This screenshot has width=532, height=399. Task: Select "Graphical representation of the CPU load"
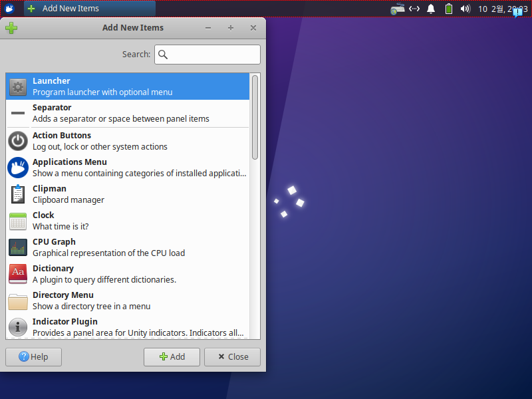click(108, 253)
